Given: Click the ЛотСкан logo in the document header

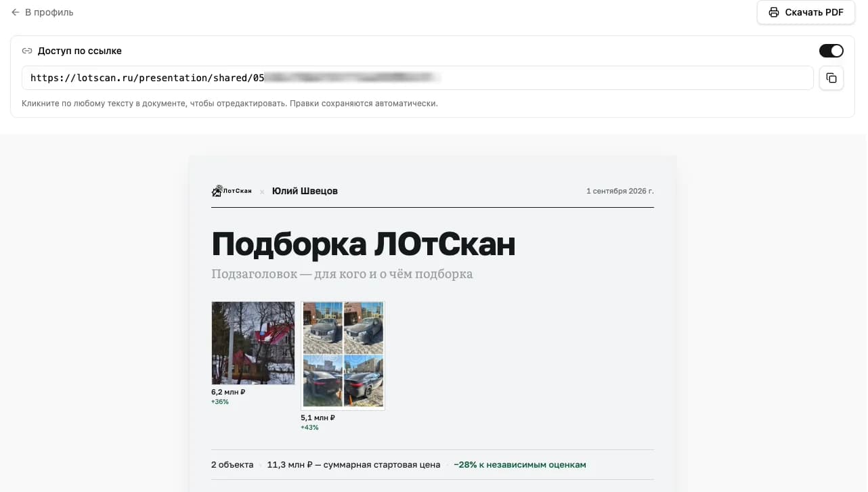Looking at the screenshot, I should click(232, 191).
